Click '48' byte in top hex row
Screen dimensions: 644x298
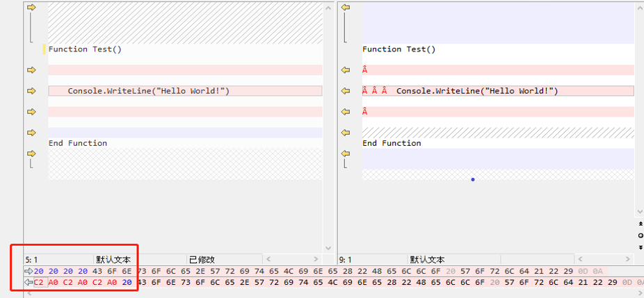(x=377, y=272)
